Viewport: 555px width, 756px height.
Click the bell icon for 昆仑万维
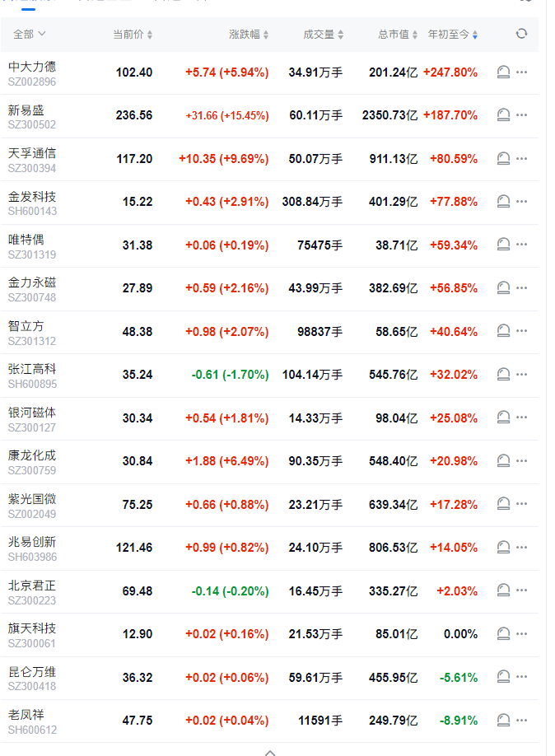point(504,677)
